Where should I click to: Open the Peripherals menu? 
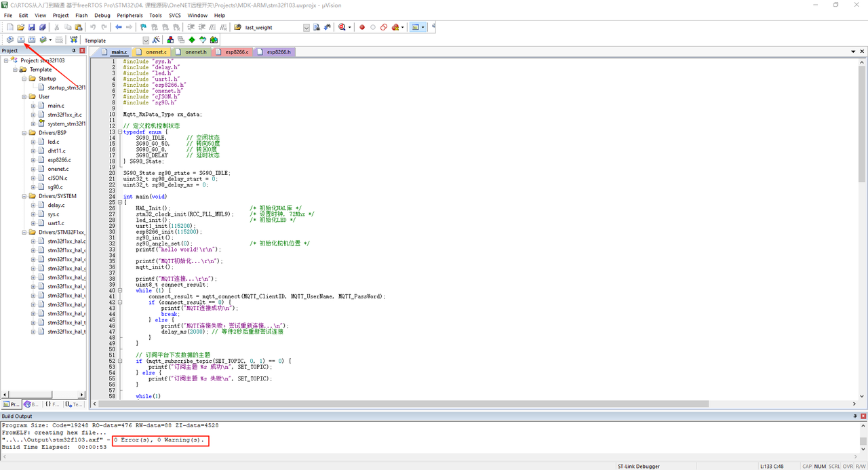[130, 15]
